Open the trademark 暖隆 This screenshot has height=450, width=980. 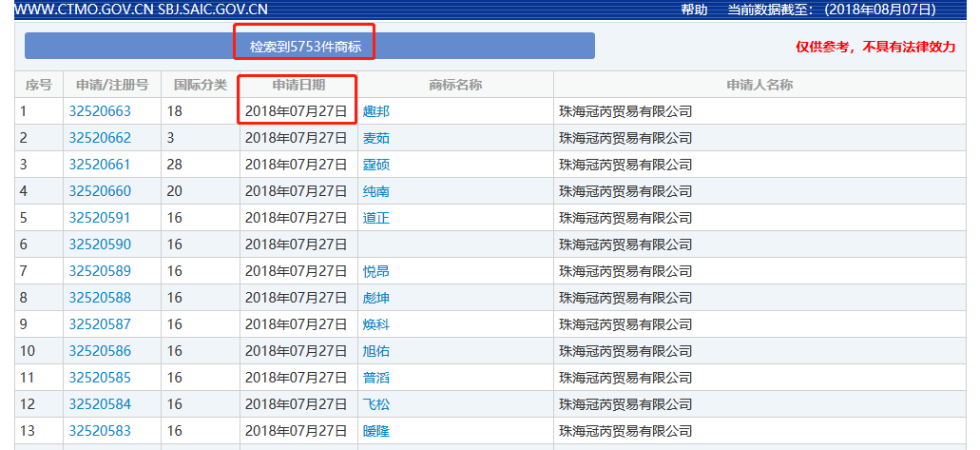click(376, 431)
